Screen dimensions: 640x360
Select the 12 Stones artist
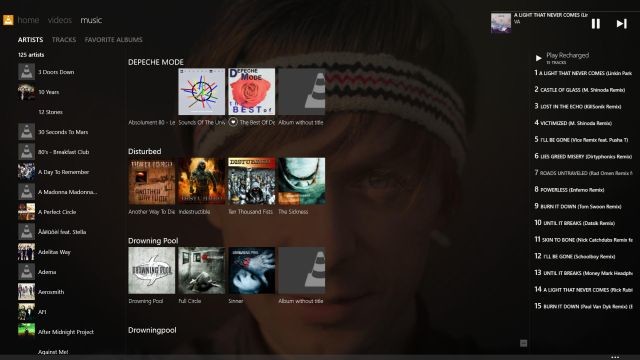pyautogui.click(x=50, y=112)
